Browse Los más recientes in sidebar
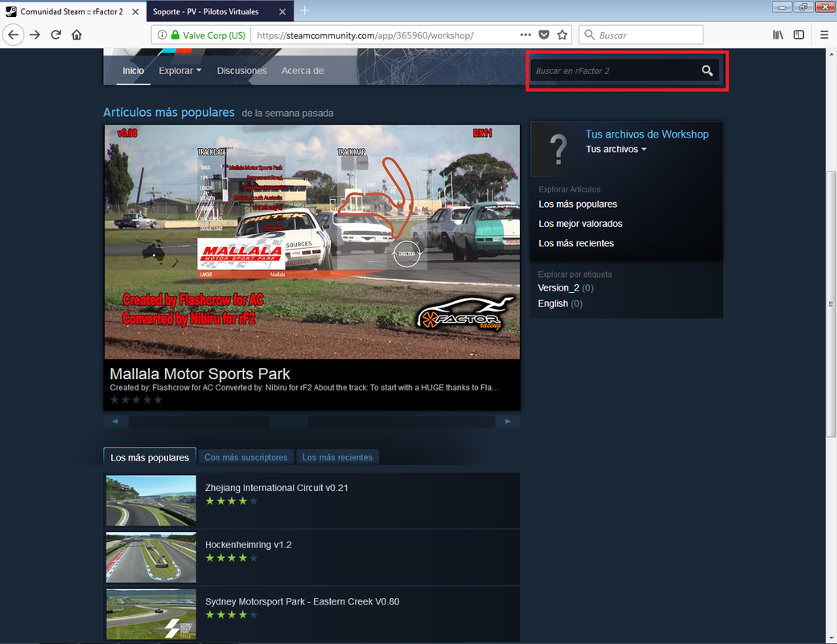The image size is (837, 644). pyautogui.click(x=576, y=243)
